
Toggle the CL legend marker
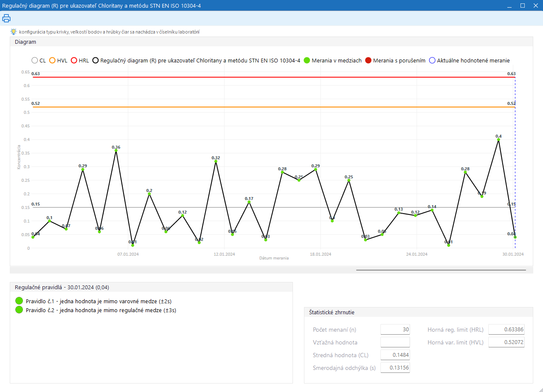coord(35,61)
